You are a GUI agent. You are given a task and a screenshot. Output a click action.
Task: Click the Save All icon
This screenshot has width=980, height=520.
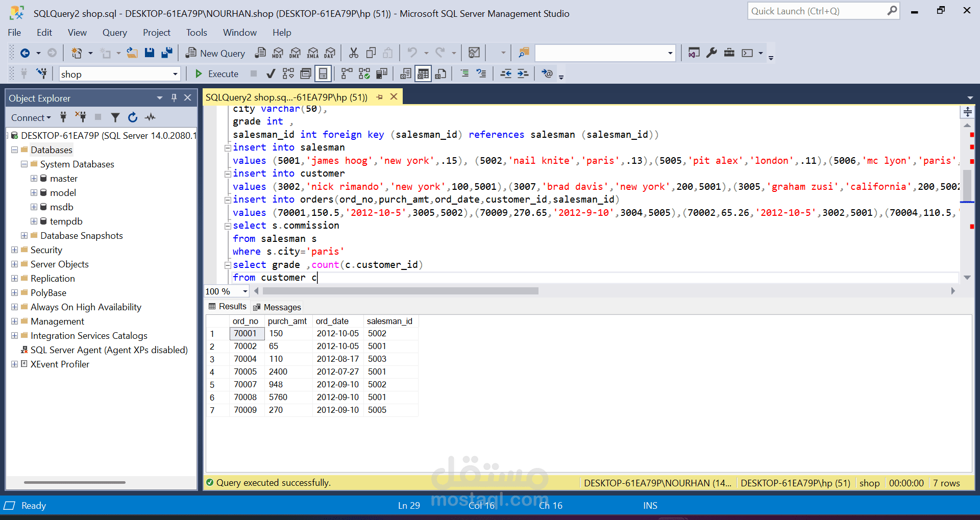click(167, 53)
